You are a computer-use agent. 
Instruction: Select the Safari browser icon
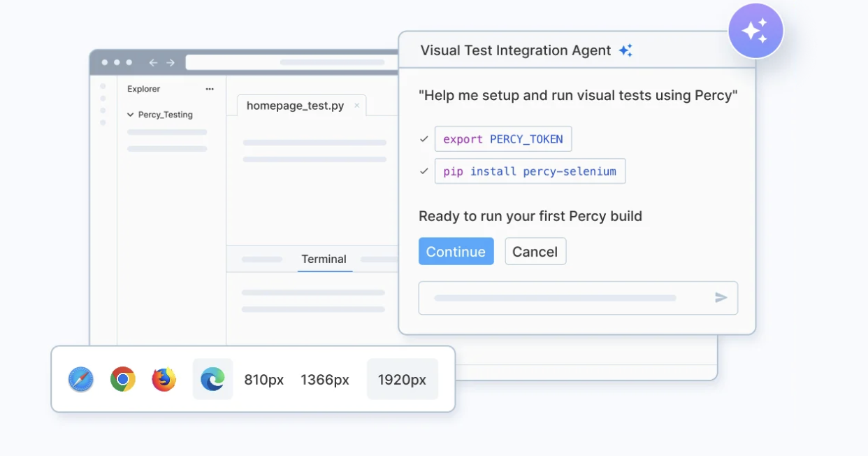tap(80, 379)
